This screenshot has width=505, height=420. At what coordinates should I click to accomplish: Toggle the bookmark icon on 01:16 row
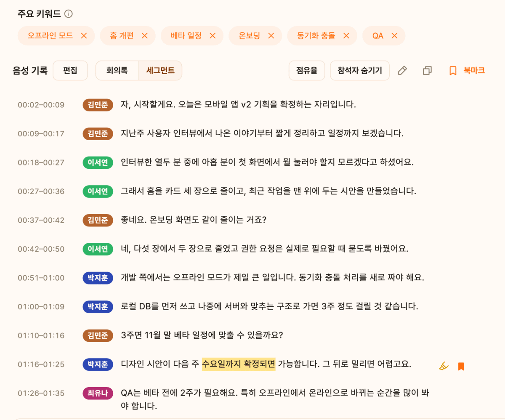click(461, 366)
